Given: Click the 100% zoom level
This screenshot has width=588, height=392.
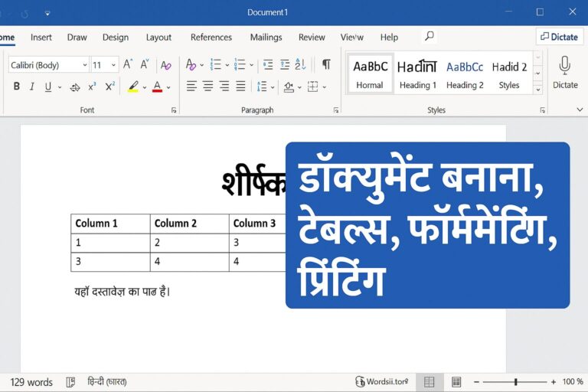Looking at the screenshot, I should coord(573,381).
